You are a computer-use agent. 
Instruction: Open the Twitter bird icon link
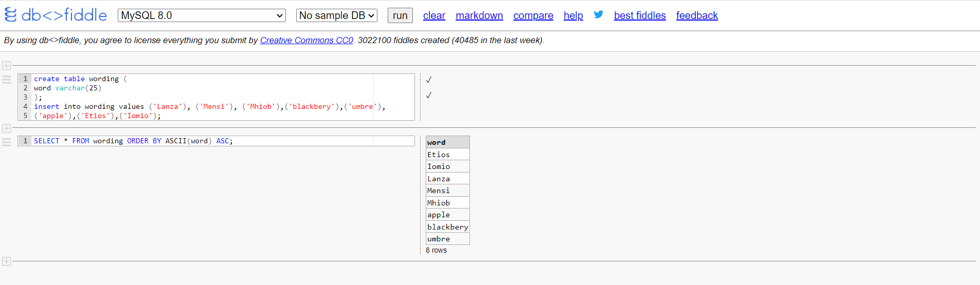click(598, 15)
